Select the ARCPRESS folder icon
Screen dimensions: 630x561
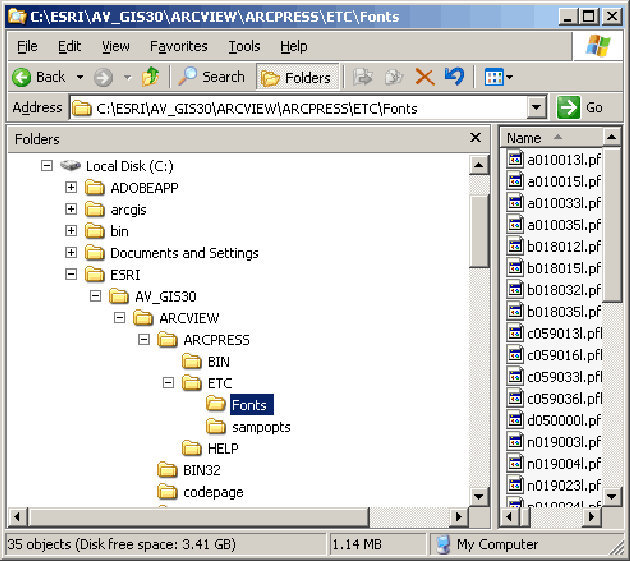click(x=168, y=340)
